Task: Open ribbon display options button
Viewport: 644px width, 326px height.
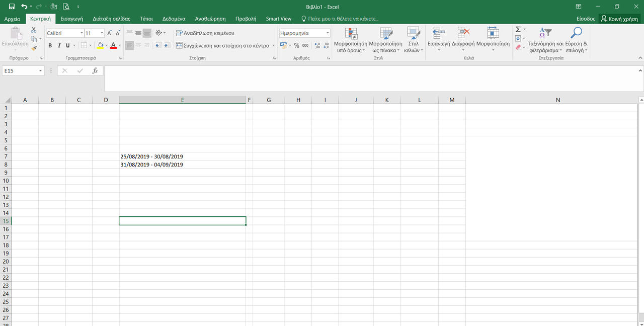Action: (x=578, y=7)
